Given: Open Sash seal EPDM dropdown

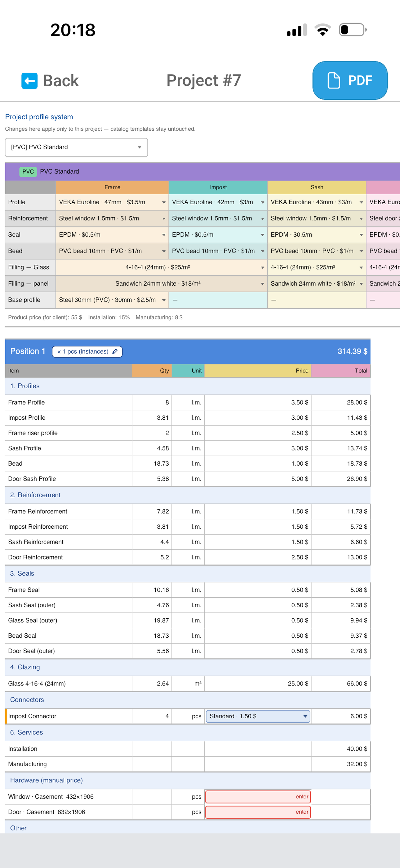Looking at the screenshot, I should click(x=317, y=235).
